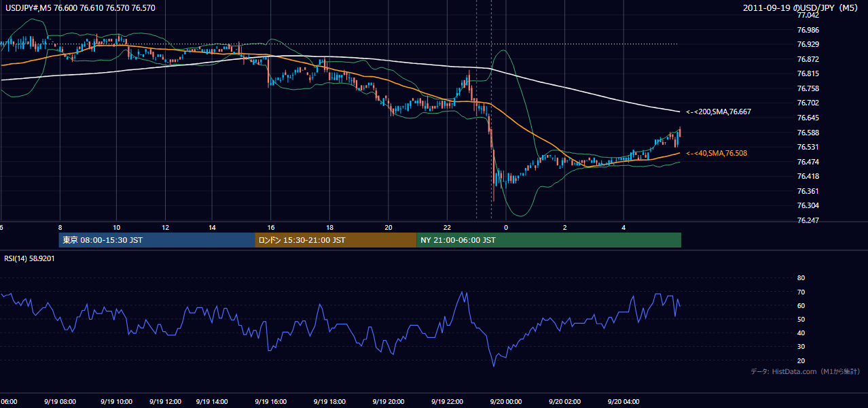Click the 40 SMA 76.508 label
The height and width of the screenshot is (408, 868).
click(716, 154)
